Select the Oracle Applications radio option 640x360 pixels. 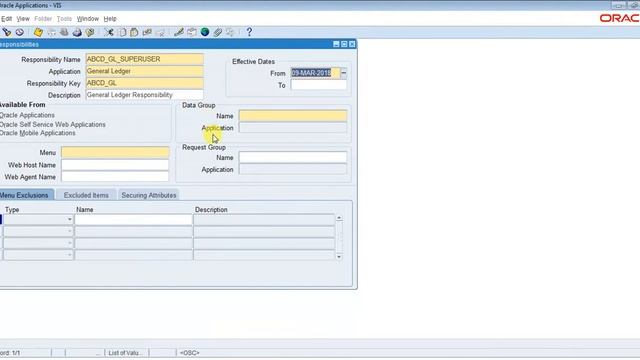click(27, 116)
